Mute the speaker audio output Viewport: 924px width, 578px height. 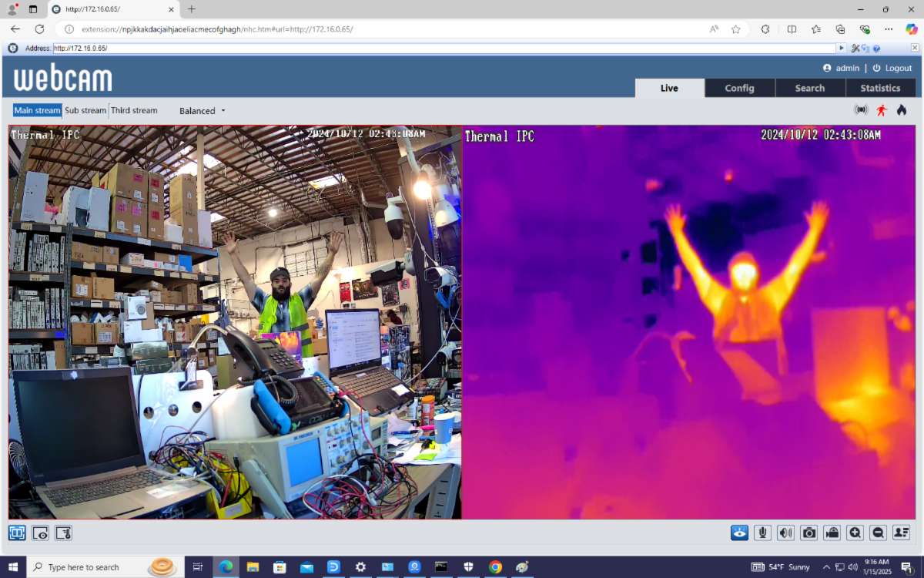click(785, 533)
